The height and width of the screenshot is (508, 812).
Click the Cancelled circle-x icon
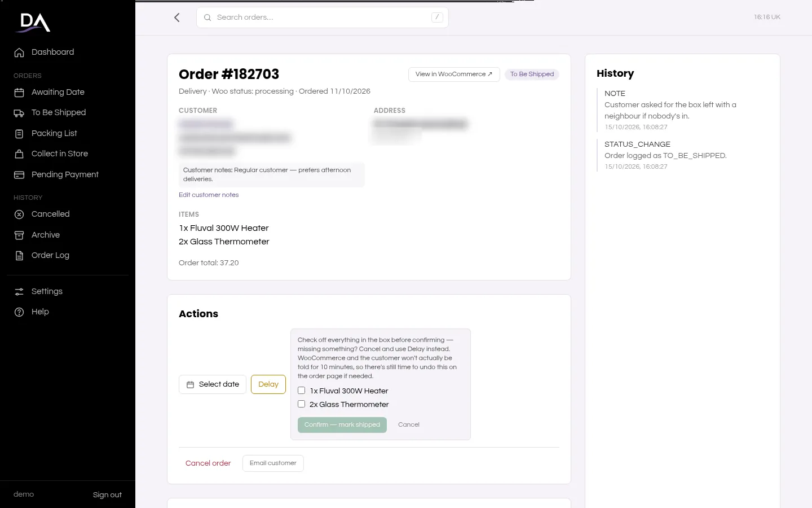(x=19, y=214)
